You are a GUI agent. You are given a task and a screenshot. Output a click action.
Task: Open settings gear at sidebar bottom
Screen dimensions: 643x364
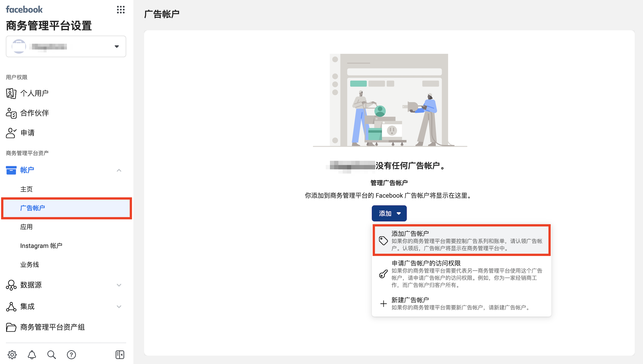[x=12, y=355]
